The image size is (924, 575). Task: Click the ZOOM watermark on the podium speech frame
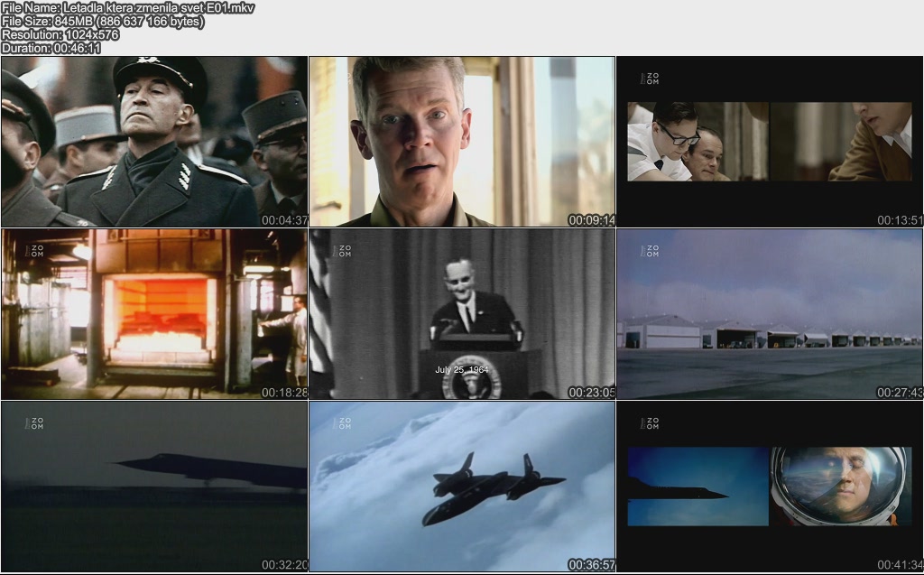coord(342,251)
